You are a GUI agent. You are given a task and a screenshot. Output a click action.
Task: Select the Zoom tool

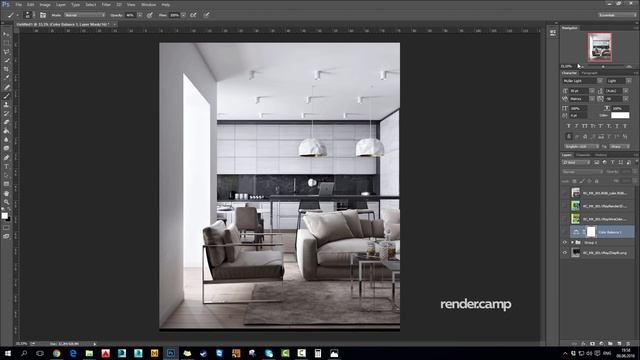6,202
